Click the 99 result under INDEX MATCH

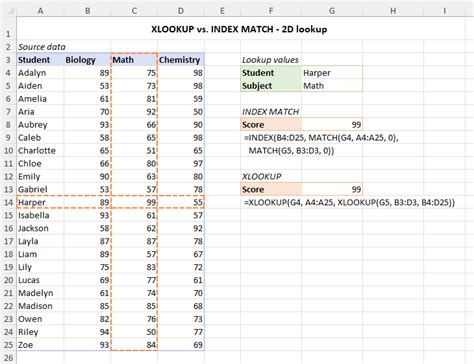332,125
